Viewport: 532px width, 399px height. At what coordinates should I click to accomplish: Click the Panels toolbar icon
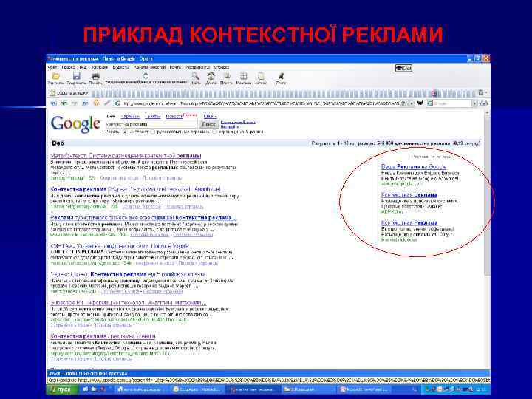[x=227, y=76]
